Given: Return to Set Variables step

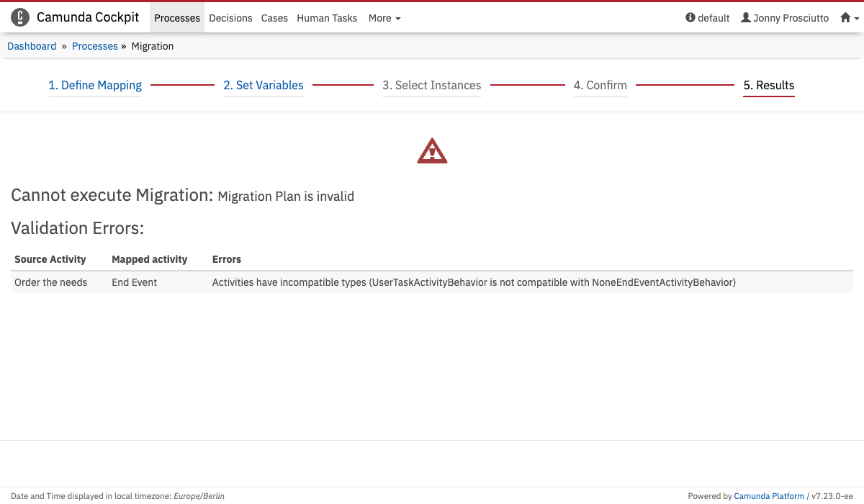Looking at the screenshot, I should pyautogui.click(x=264, y=85).
